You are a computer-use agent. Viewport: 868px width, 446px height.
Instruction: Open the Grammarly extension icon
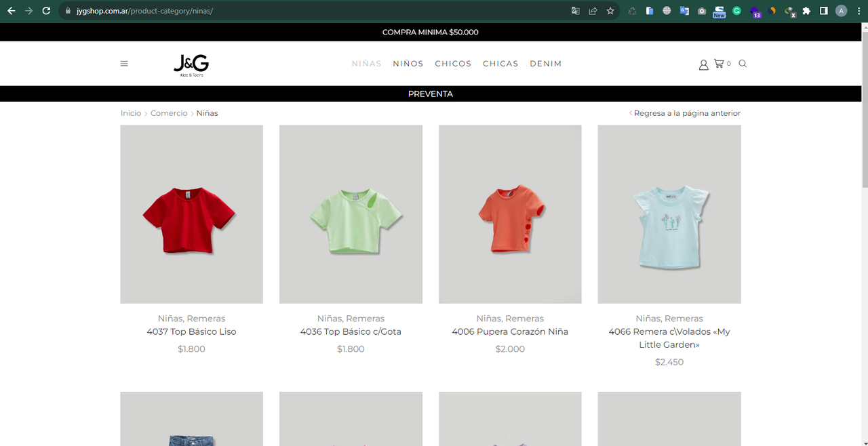click(736, 11)
